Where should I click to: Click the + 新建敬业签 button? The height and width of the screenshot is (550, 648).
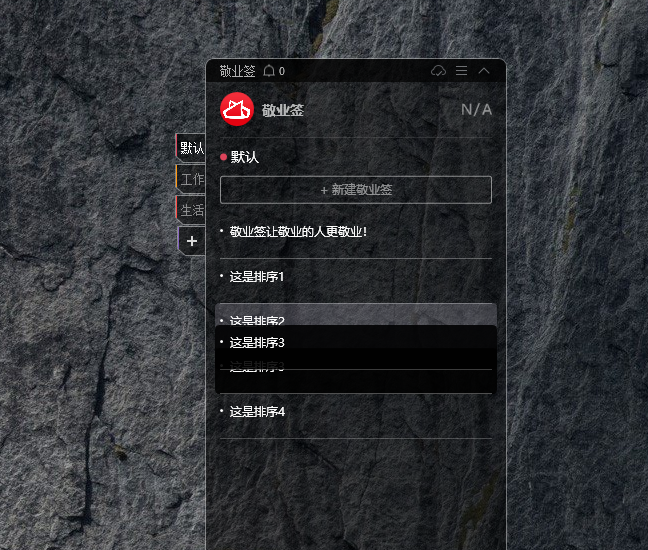[x=356, y=190]
